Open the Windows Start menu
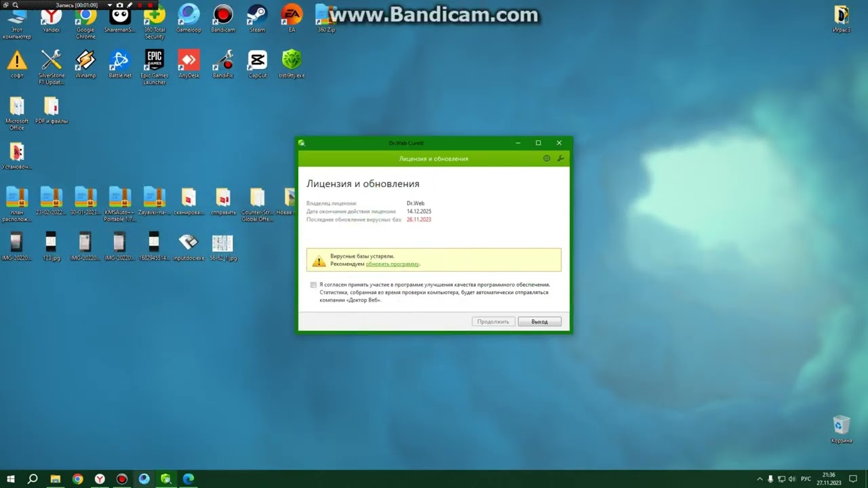868x488 pixels. pyautogui.click(x=11, y=479)
